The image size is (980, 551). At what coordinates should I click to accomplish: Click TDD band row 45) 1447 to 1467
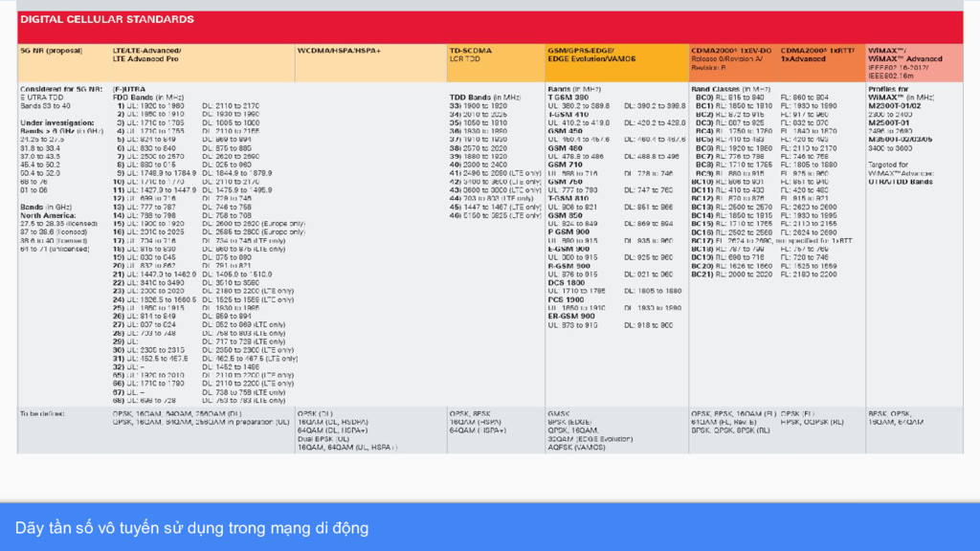[x=495, y=207]
